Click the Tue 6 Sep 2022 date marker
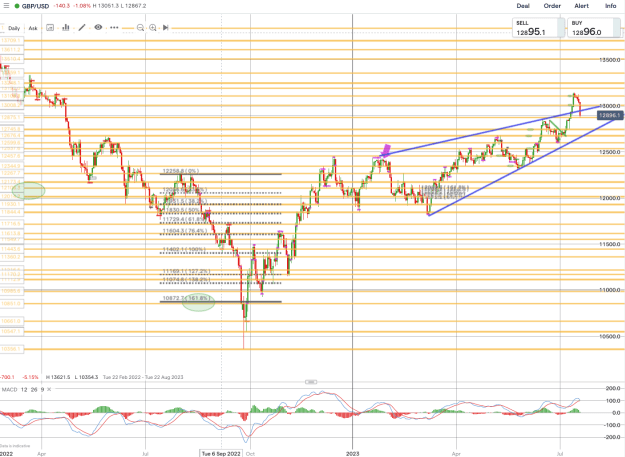625x457 pixels. tap(221, 453)
